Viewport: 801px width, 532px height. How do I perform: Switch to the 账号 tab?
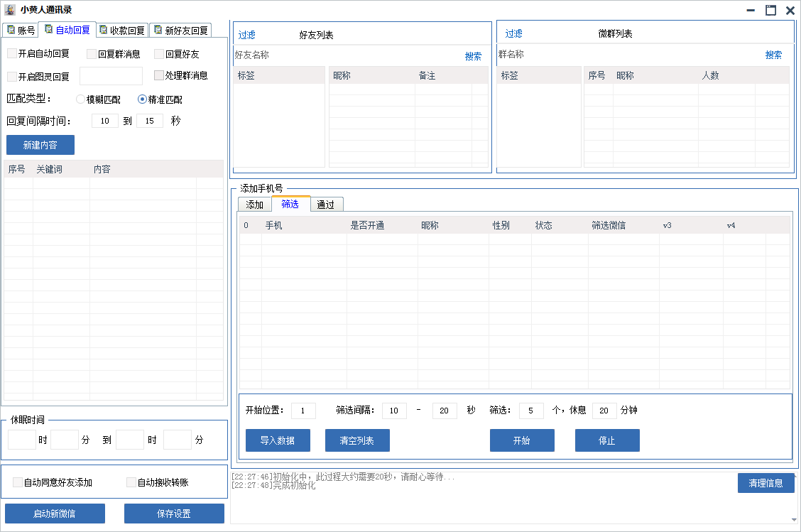coord(20,30)
